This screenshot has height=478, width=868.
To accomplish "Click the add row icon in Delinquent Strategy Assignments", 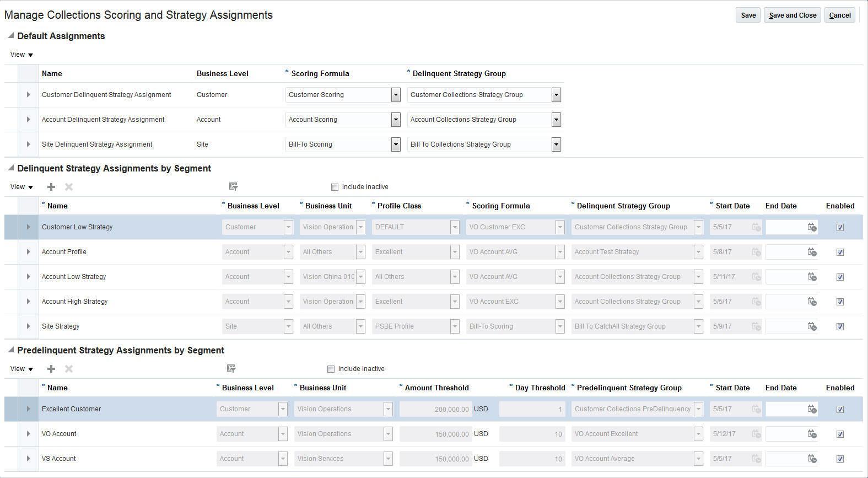I will (51, 187).
